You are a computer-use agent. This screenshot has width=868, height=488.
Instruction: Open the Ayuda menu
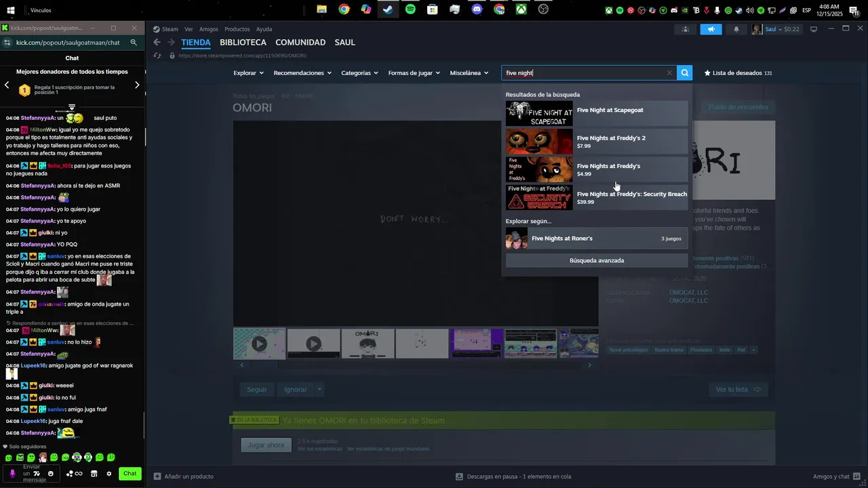[264, 29]
